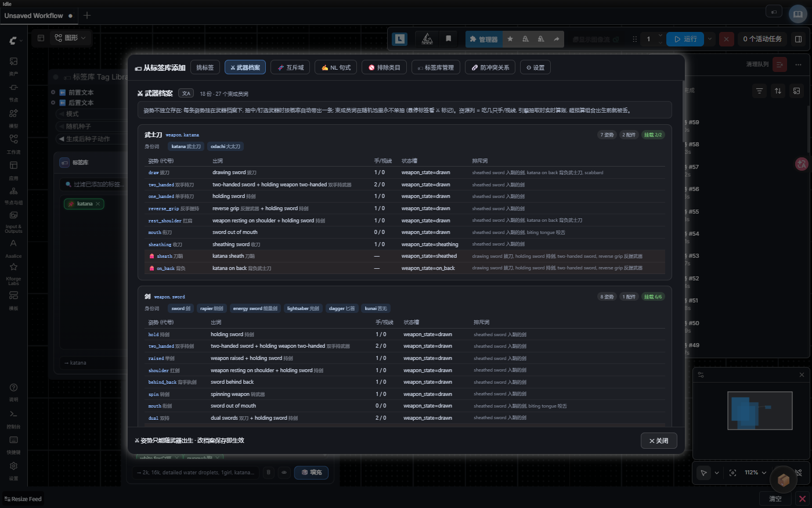Open the 资产 assets sidebar panel
The image size is (812, 508).
[13, 65]
